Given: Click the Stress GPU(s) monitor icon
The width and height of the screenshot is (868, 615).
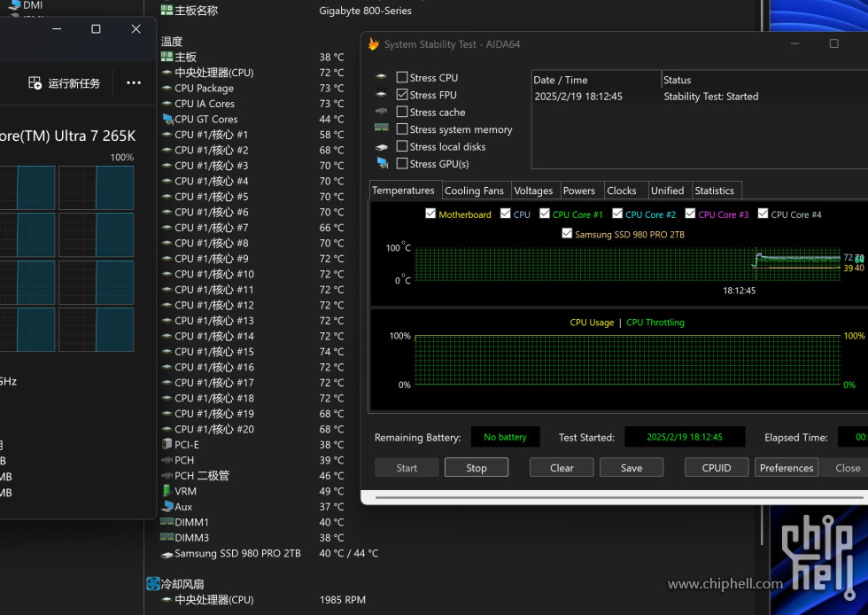Looking at the screenshot, I should point(383,163).
